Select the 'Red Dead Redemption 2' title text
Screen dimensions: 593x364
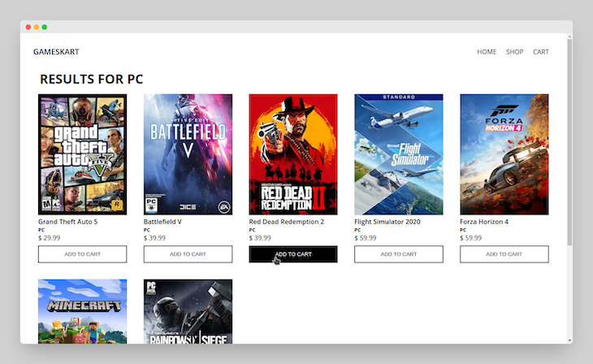286,222
